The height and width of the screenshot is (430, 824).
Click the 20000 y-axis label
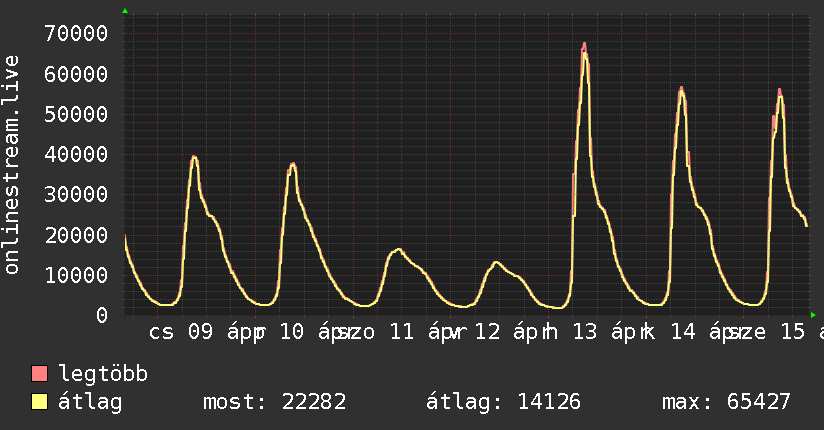tap(76, 235)
